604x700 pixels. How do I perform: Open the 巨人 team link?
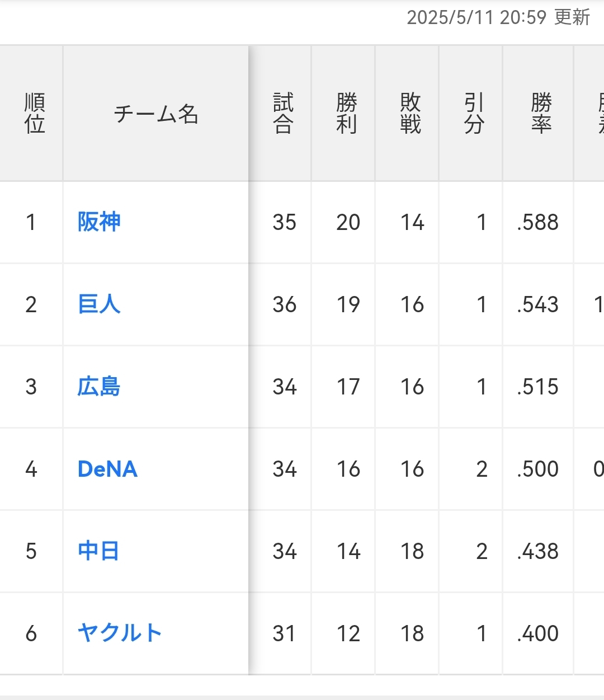point(99,304)
